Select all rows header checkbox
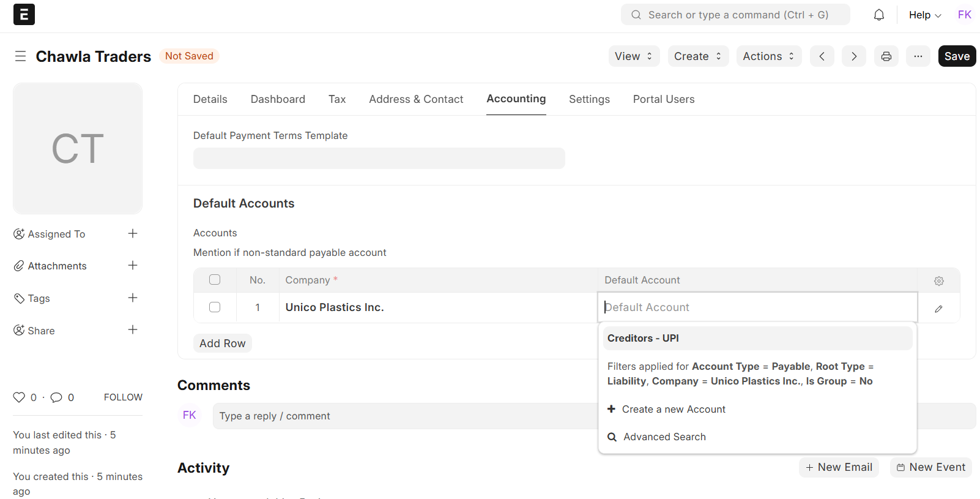This screenshot has width=980, height=499. pyautogui.click(x=215, y=280)
